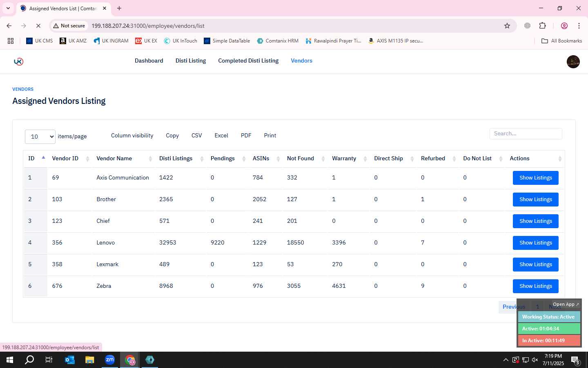Go back in browser history
588x368 pixels.
tap(9, 26)
